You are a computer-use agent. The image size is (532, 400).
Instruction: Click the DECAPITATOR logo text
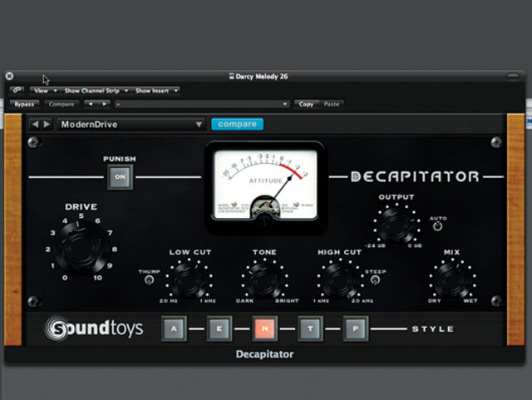tap(415, 176)
